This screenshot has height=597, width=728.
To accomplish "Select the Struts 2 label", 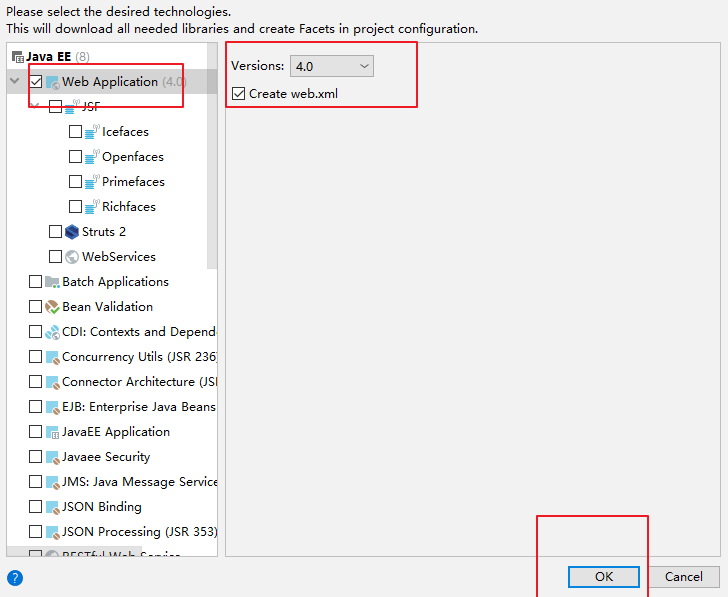I will [x=104, y=232].
